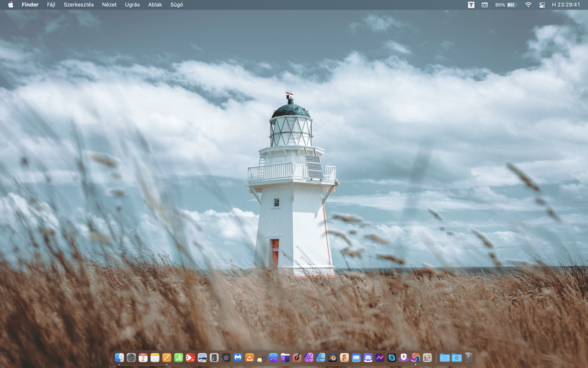This screenshot has width=588, height=368.
Task: Open the Apple menu
Action: pyautogui.click(x=11, y=5)
